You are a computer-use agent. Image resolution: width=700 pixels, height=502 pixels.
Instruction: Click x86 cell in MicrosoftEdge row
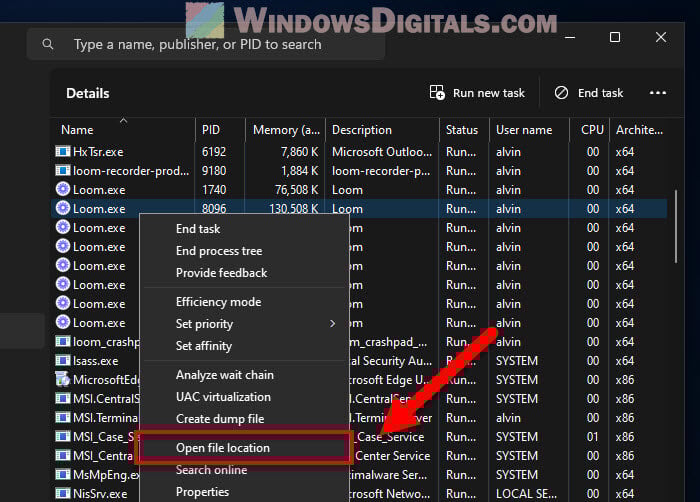coord(625,380)
